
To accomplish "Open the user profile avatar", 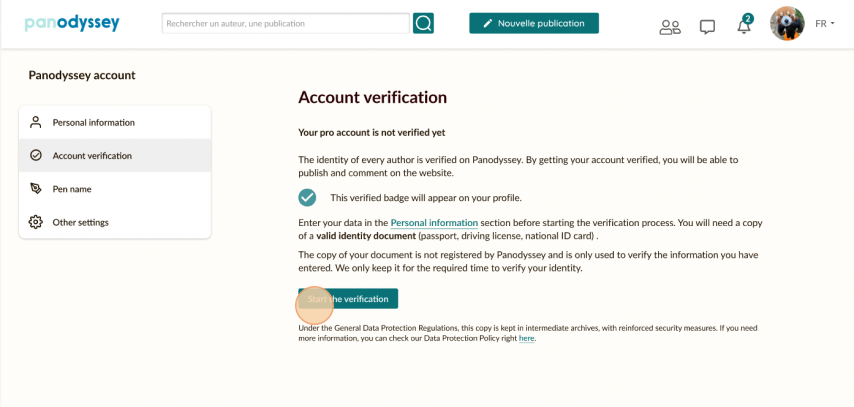I will pyautogui.click(x=787, y=23).
